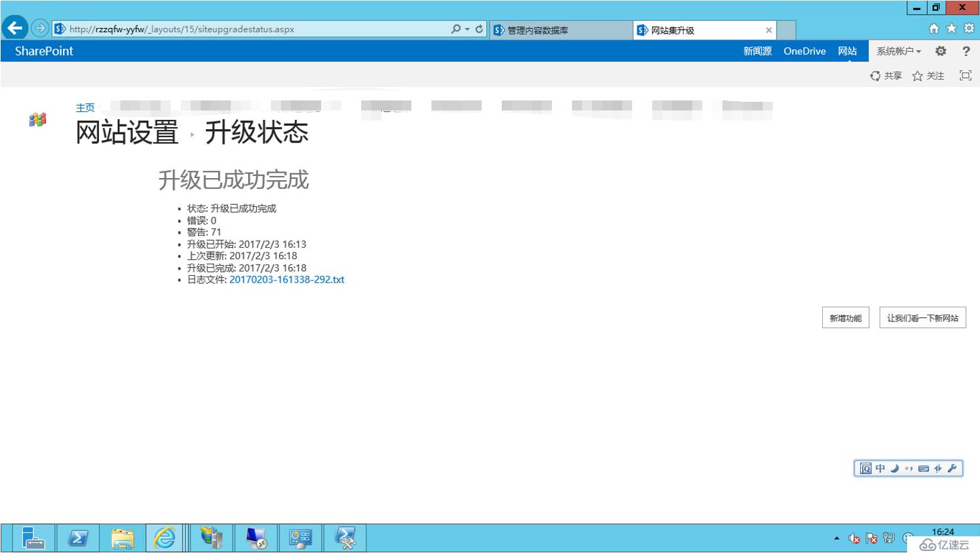This screenshot has height=553, width=980.
Task: Click the browser forward arrow button
Action: click(40, 28)
